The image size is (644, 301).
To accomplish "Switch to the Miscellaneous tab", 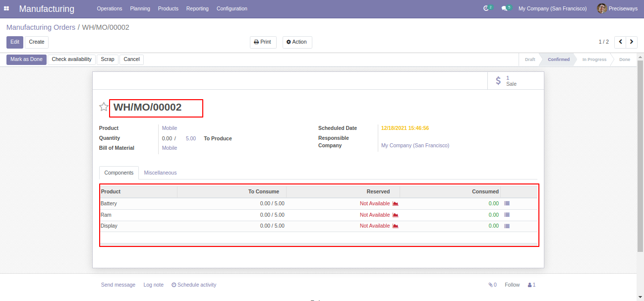I will click(x=160, y=173).
